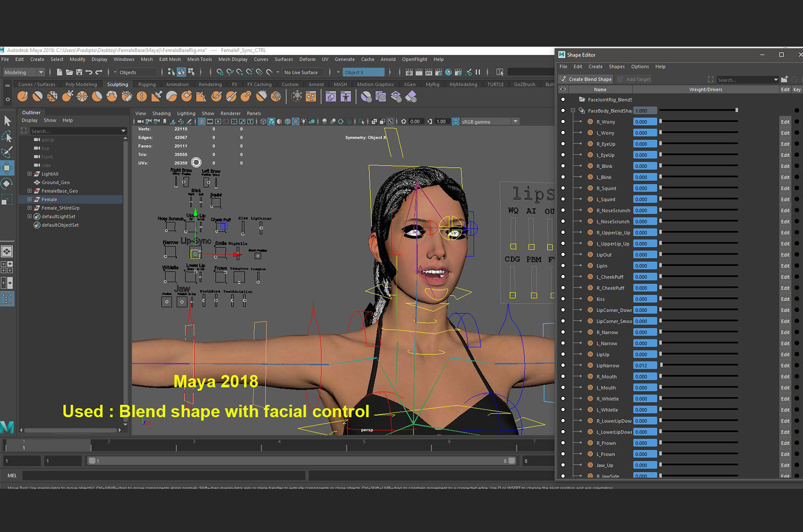The image size is (803, 532).
Task: Click Edit button for R_Worry
Action: 785,121
